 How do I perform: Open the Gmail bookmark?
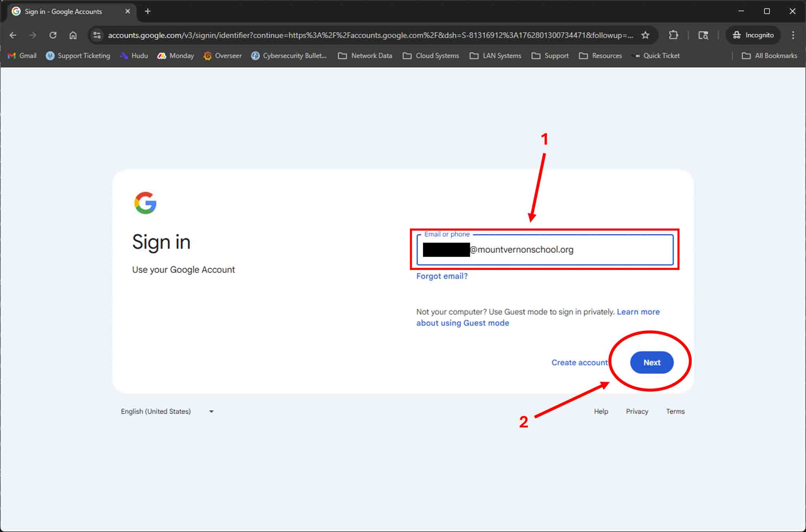tap(22, 55)
